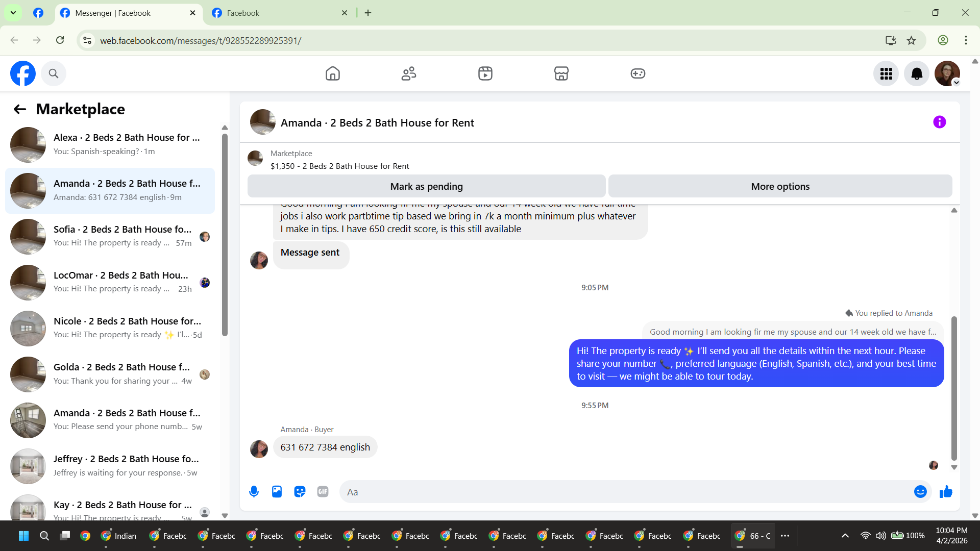This screenshot has height=551, width=980.
Task: Click back arrow beside Marketplace heading
Action: (x=20, y=109)
